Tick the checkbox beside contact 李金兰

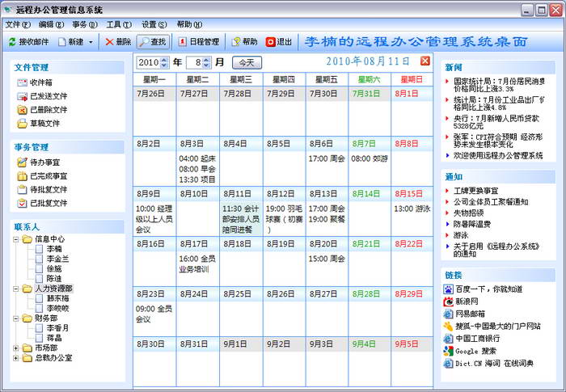tap(40, 259)
